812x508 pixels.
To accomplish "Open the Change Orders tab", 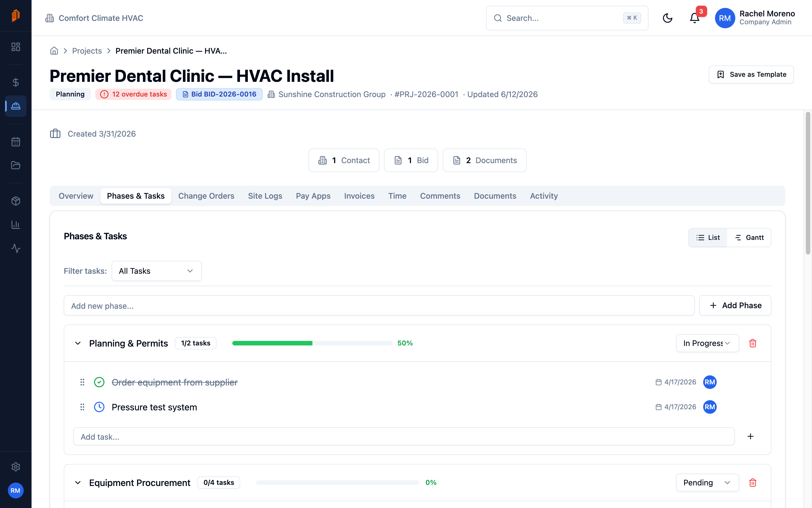I will pyautogui.click(x=206, y=196).
